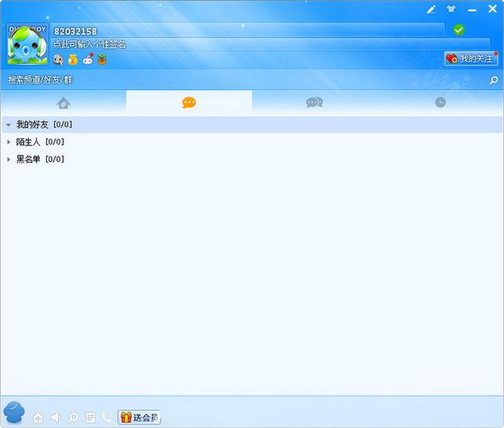Open the find magnifier icon in bottom bar
The image size is (504, 428).
pos(74,418)
